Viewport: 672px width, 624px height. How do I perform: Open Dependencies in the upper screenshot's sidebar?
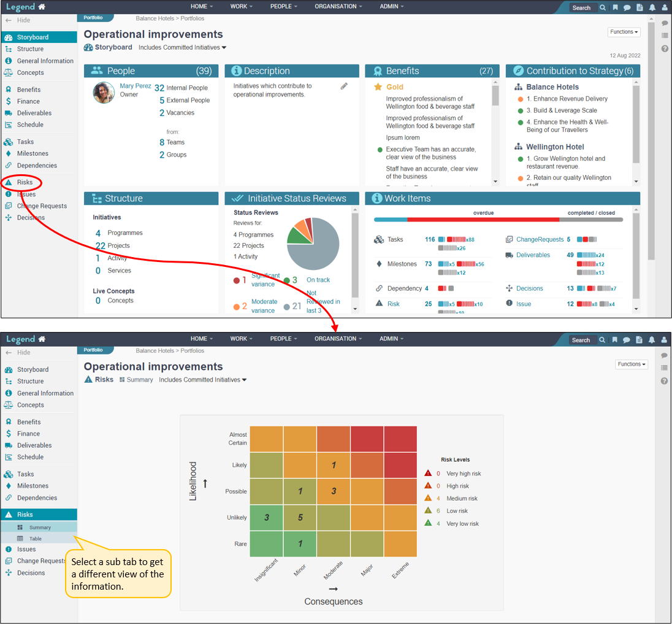[37, 165]
